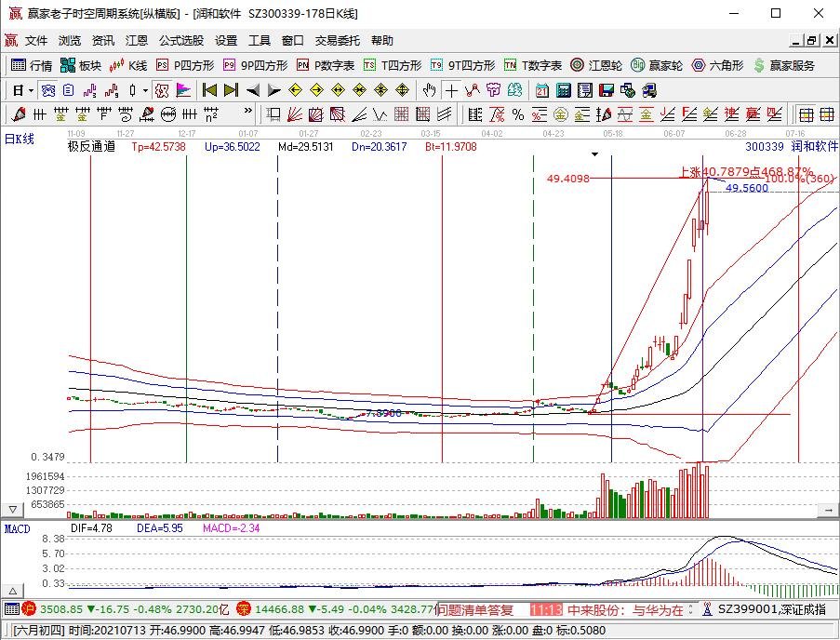Screen dimensions: 840x640
Task: Click the save floppy disk icon
Action: [606, 90]
